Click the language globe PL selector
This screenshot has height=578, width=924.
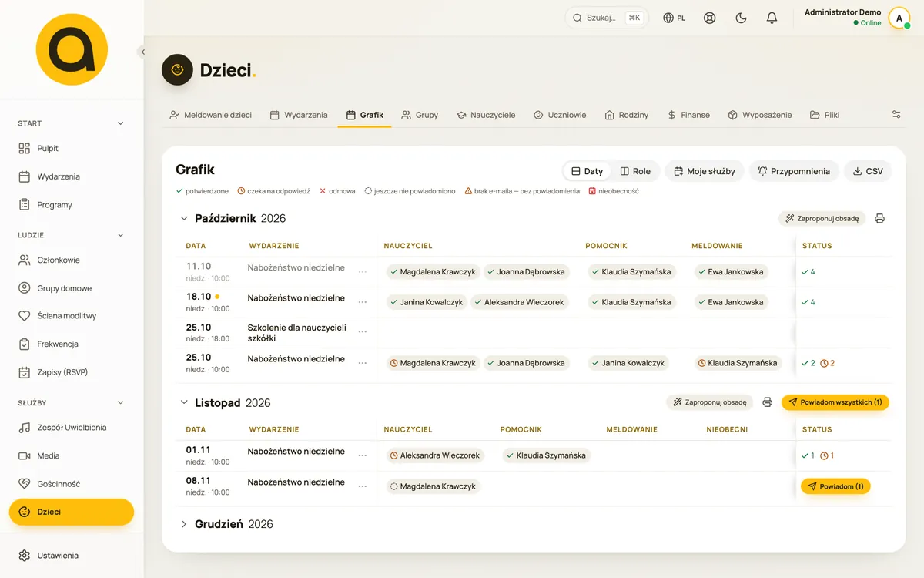[674, 18]
